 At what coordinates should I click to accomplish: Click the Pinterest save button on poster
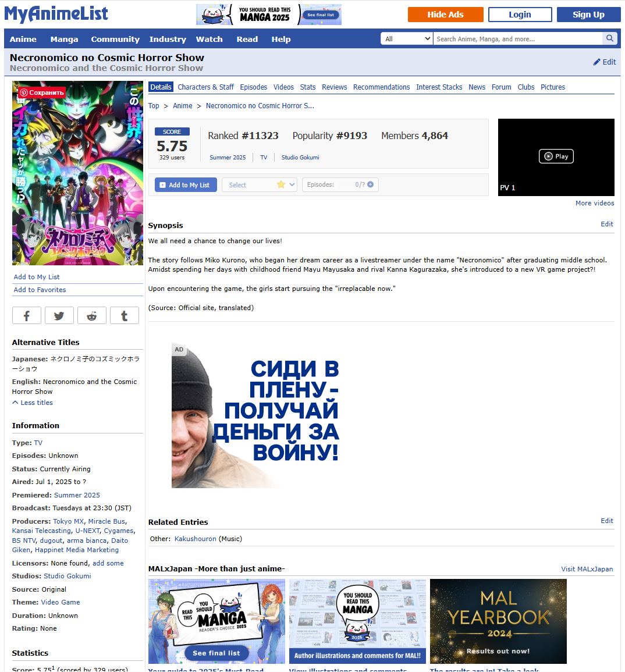pyautogui.click(x=41, y=93)
